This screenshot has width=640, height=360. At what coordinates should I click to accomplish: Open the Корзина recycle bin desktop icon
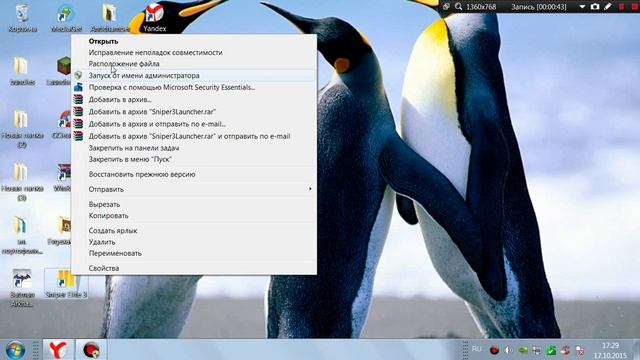coord(22,18)
